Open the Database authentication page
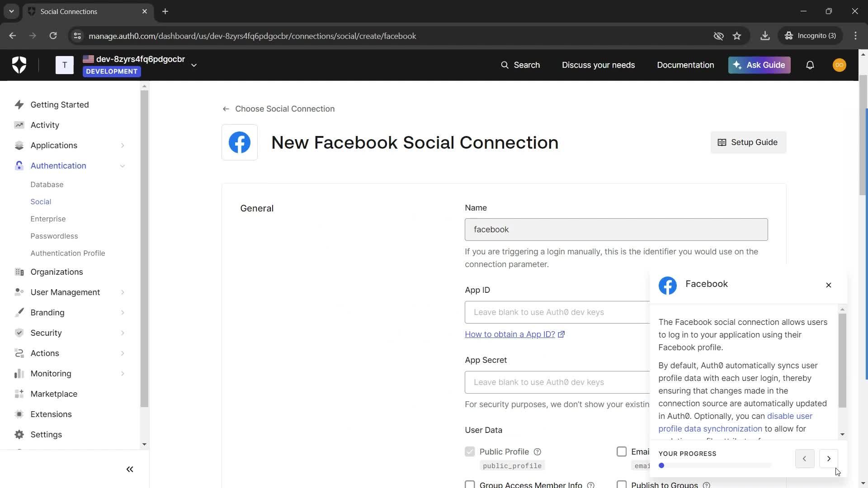The width and height of the screenshot is (868, 488). (47, 185)
